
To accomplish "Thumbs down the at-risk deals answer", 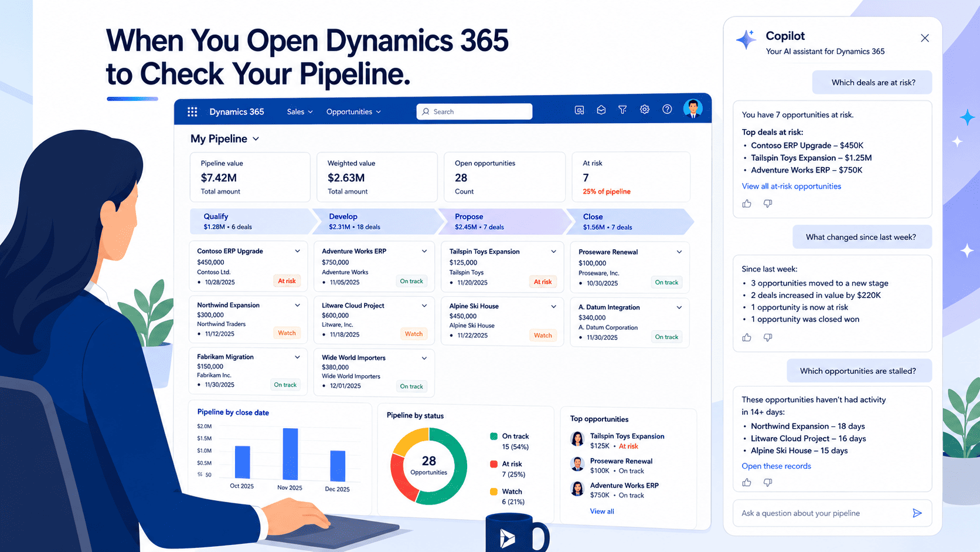I will tap(768, 204).
